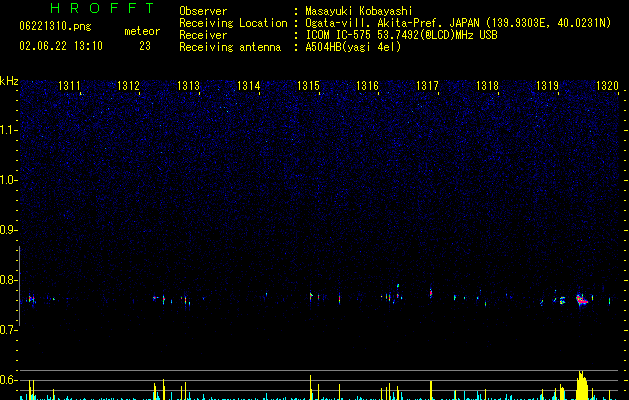
Task: Click the 0.6 kHz frequency label
Action: 9,380
